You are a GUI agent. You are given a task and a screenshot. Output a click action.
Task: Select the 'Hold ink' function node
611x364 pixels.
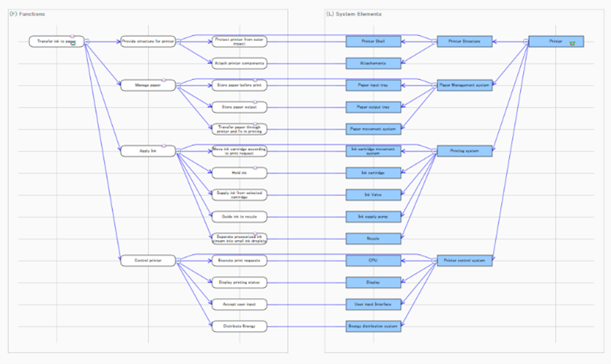click(239, 173)
